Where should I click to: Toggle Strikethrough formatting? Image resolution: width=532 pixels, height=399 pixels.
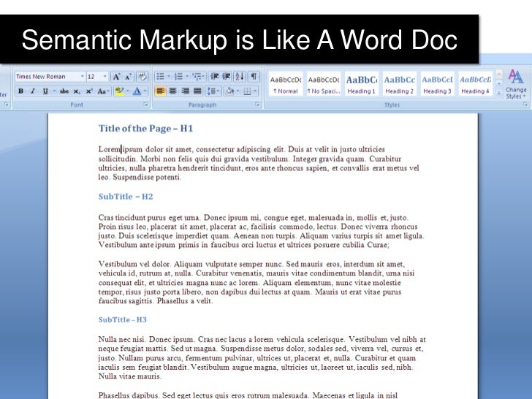[x=64, y=91]
